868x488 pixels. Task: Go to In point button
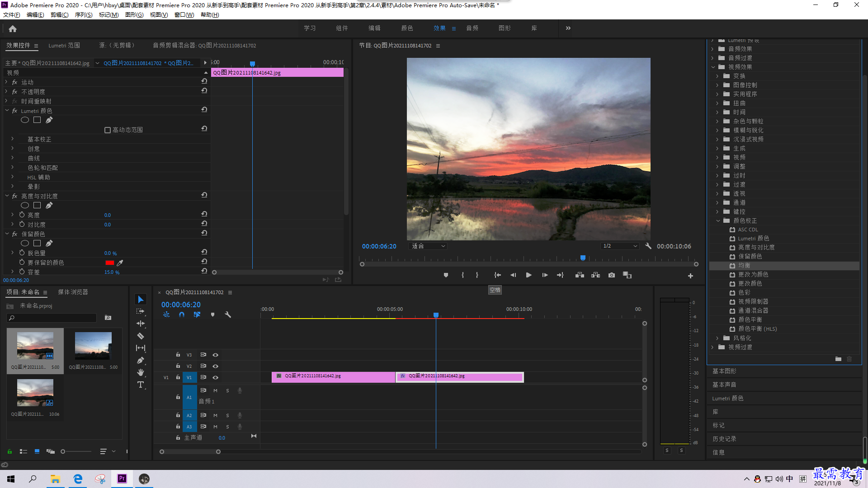click(497, 275)
